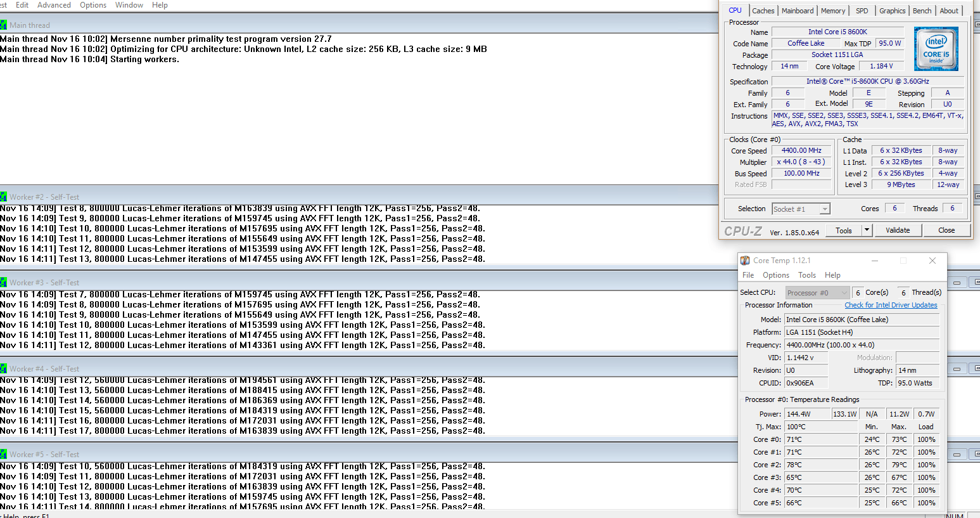Click the Intel Core i5 logo in CPU-Z
The height and width of the screenshot is (518, 980).
[936, 49]
